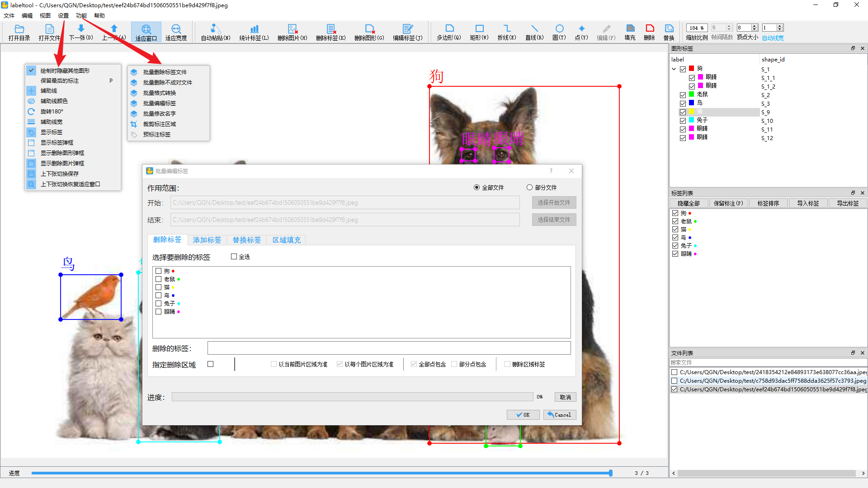Screen dimensions: 868x488
Task: Open the 功能 menu
Action: click(81, 16)
